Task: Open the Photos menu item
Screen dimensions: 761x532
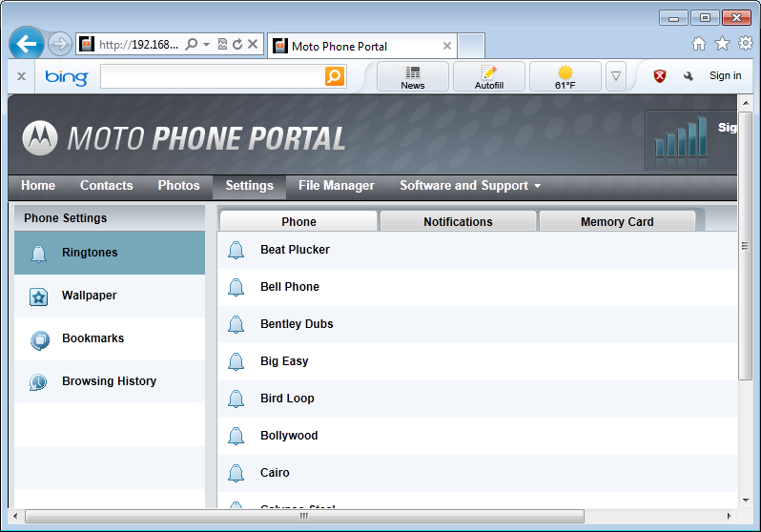Action: (178, 185)
